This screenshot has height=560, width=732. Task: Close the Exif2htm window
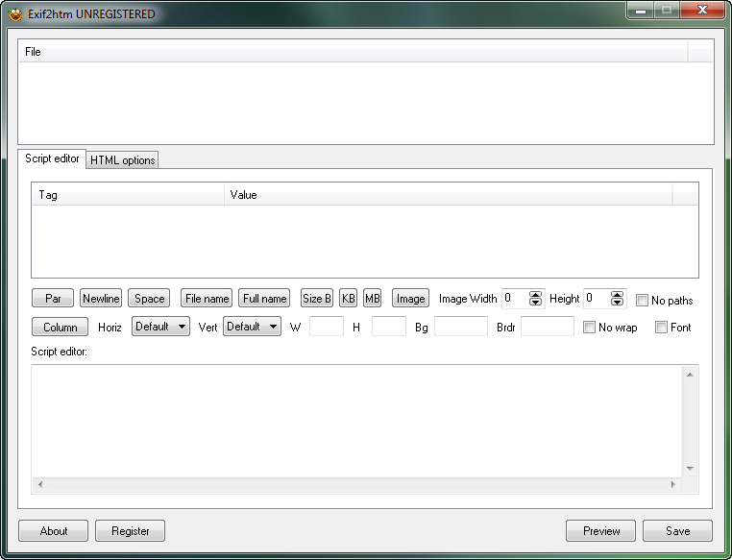702,11
